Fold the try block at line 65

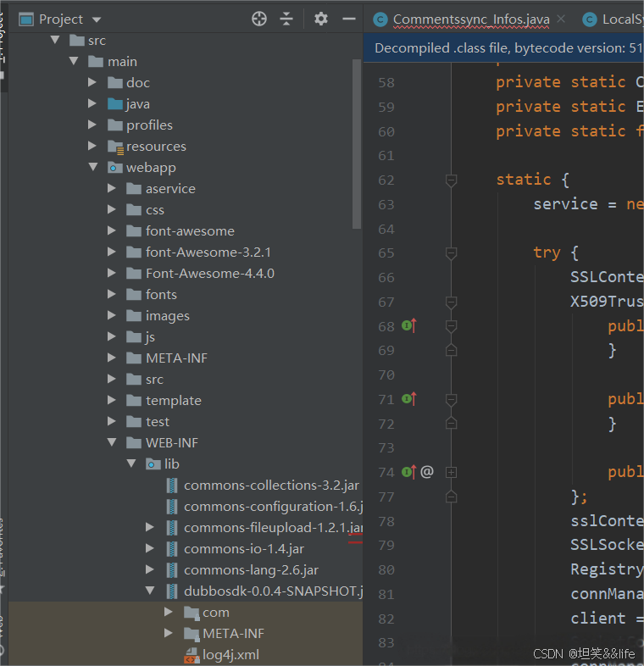point(451,253)
